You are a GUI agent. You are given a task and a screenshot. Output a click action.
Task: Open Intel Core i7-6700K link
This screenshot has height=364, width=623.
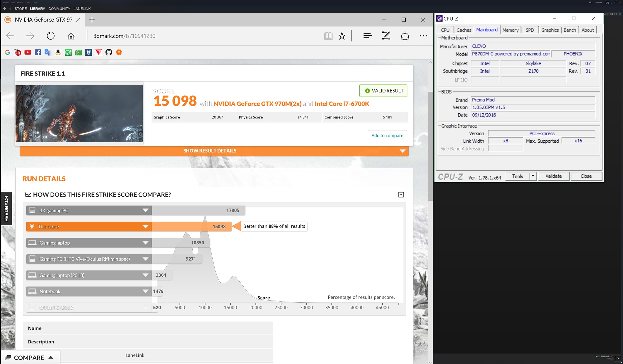tap(342, 104)
